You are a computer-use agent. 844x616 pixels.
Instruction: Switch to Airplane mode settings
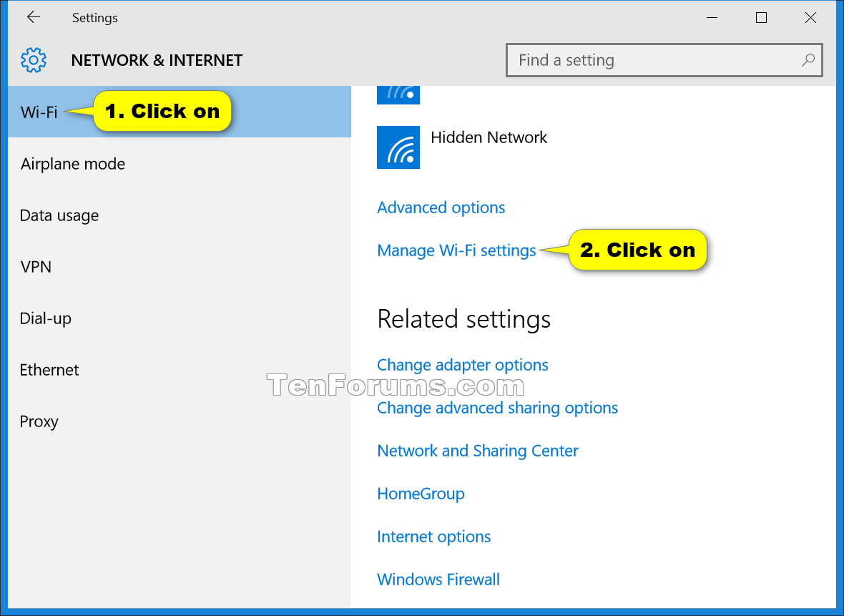pyautogui.click(x=72, y=164)
